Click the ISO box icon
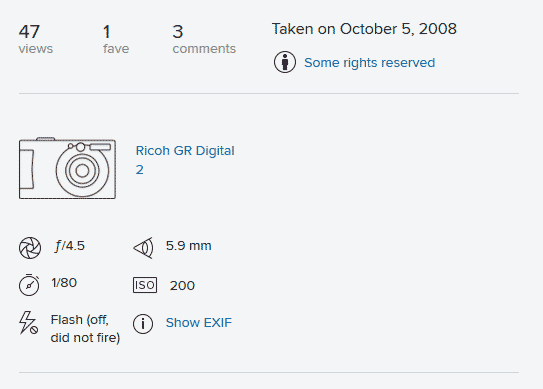The width and height of the screenshot is (543, 389). point(145,285)
